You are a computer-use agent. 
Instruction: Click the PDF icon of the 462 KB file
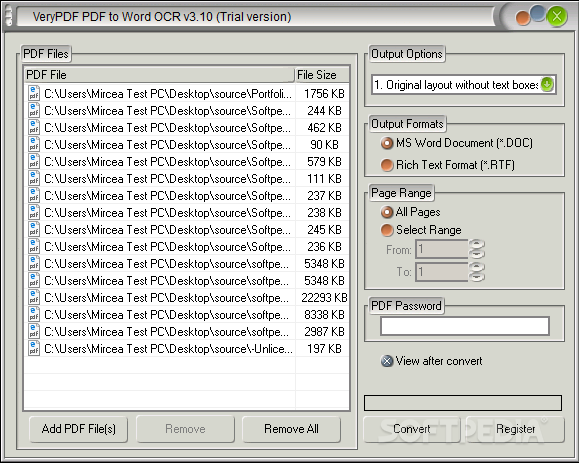point(34,127)
